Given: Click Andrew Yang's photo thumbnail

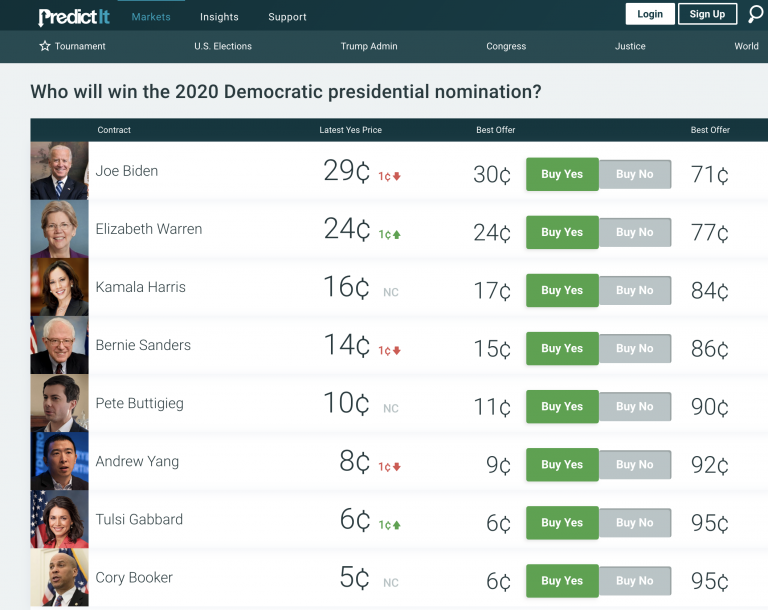Looking at the screenshot, I should click(x=59, y=461).
